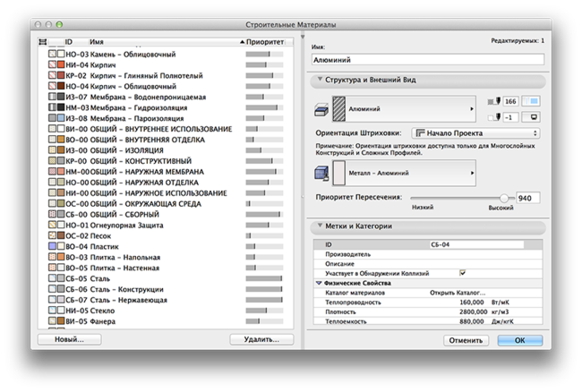Open the Алюминий cut fill popup
582x392 pixels.
coord(404,109)
